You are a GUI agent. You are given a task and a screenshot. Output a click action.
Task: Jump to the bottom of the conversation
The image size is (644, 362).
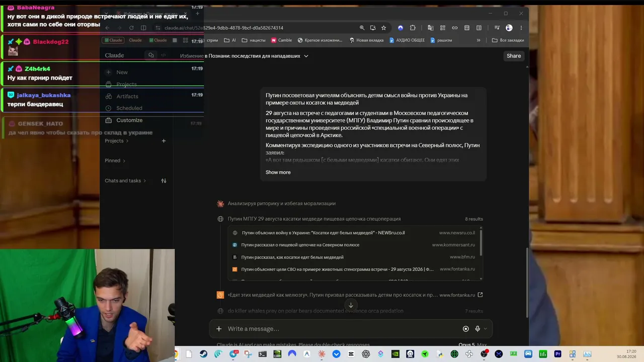tap(351, 305)
